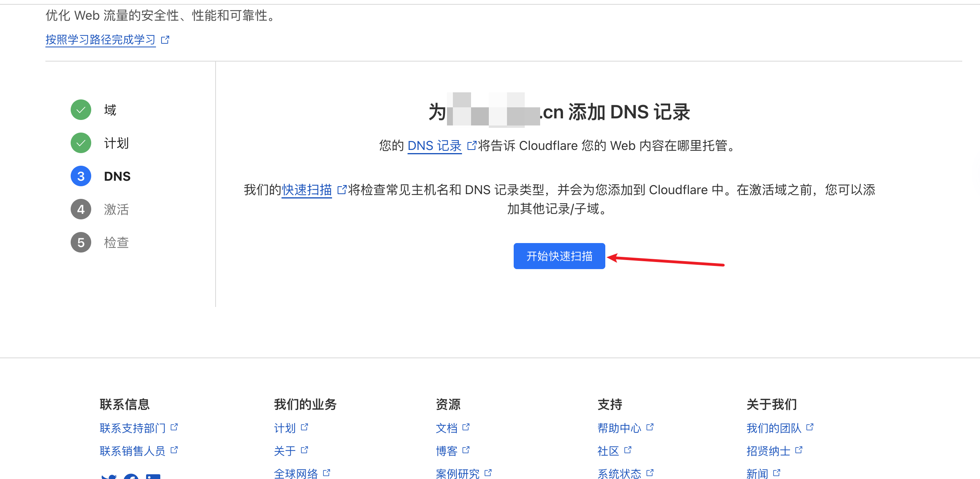
Task: Click the external link icon after DNS 记录
Action: point(472,146)
